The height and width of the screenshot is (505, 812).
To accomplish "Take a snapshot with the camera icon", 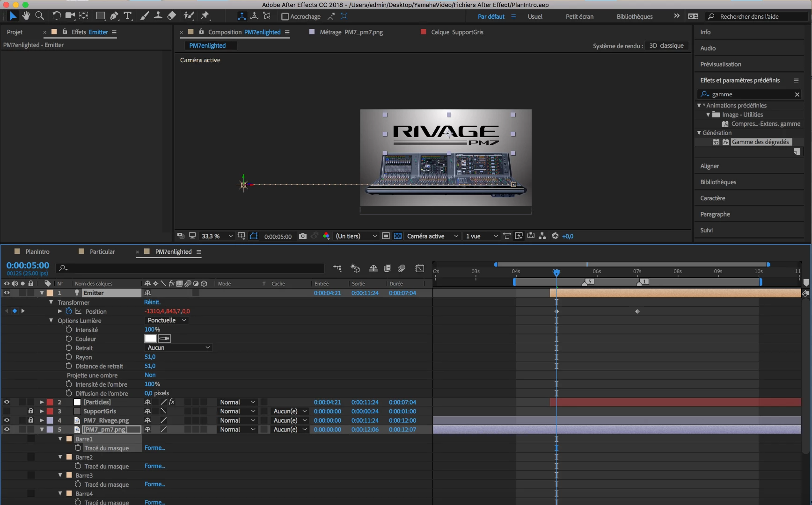I will pos(303,236).
